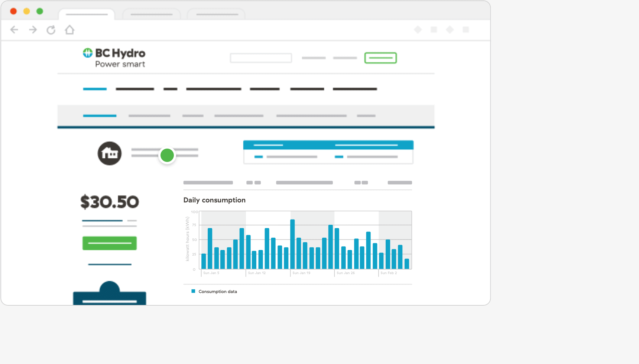Click the Sun Jan 19 axis label
Image resolution: width=639 pixels, height=364 pixels.
301,273
